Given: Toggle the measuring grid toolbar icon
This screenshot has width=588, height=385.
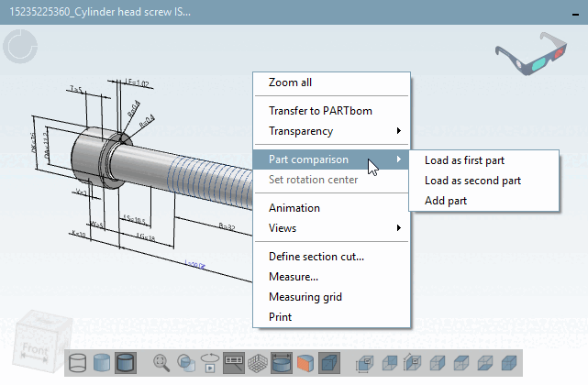Looking at the screenshot, I should (258, 363).
